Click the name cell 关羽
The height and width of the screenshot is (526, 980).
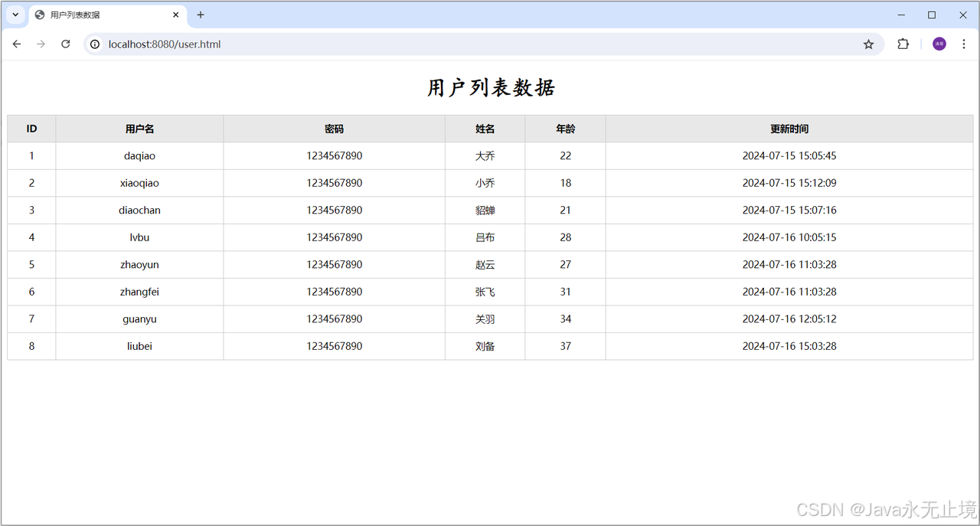point(485,319)
